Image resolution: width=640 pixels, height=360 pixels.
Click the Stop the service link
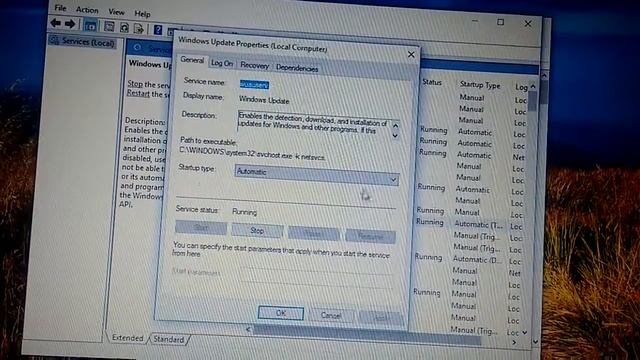click(x=135, y=84)
